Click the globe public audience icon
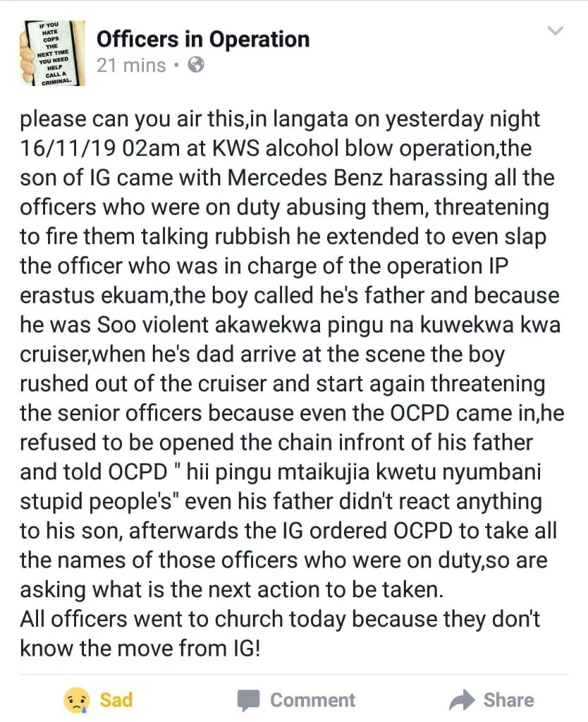588x722 pixels. click(x=196, y=66)
